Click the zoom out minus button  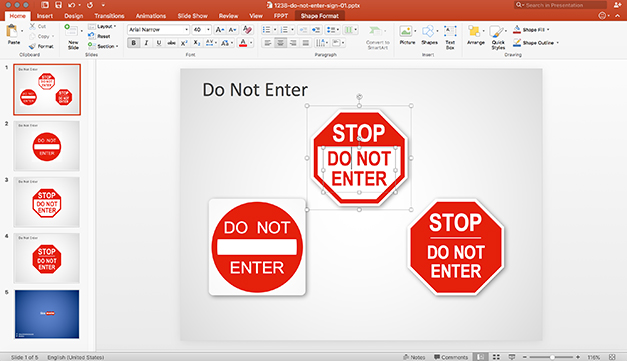[525, 357]
